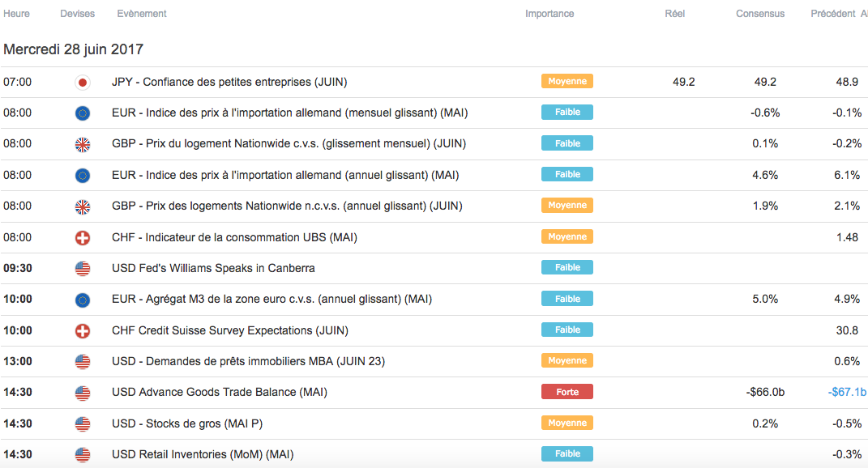Open USD Advance Goods Trade Balance event

click(220, 393)
